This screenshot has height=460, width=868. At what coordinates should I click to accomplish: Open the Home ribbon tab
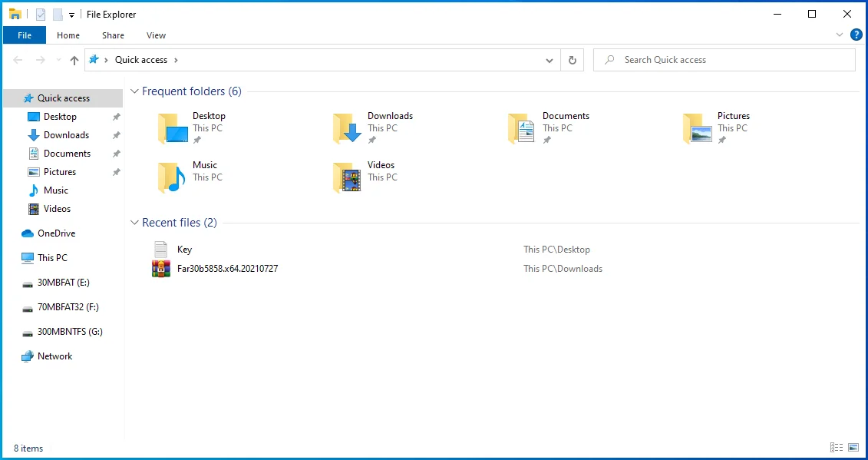68,35
